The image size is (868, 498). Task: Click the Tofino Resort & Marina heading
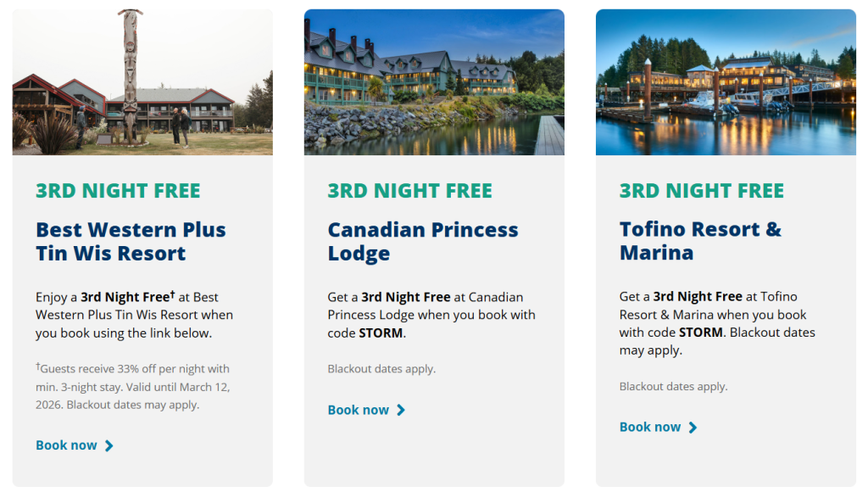tap(700, 242)
